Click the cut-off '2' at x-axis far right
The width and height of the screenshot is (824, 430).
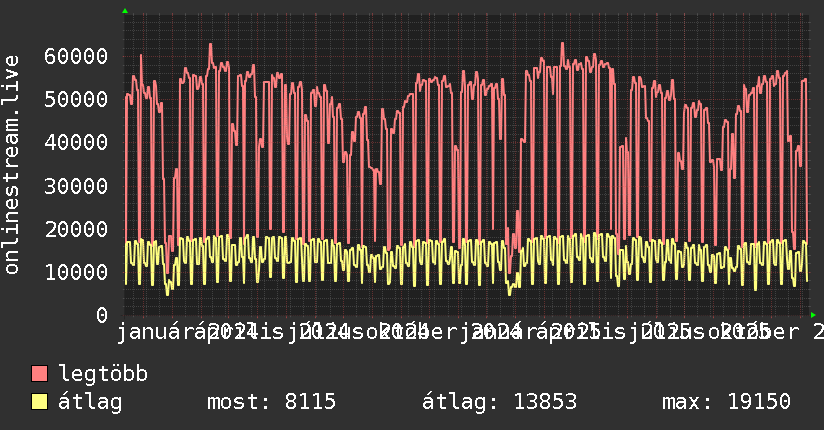coord(817,330)
